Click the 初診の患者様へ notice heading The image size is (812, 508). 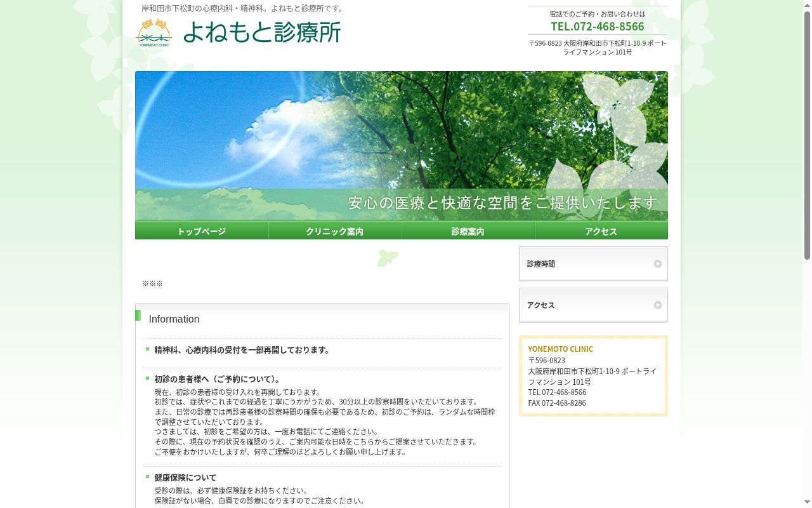click(x=218, y=379)
